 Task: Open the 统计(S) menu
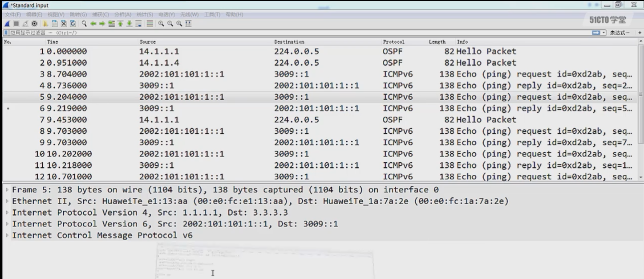145,14
